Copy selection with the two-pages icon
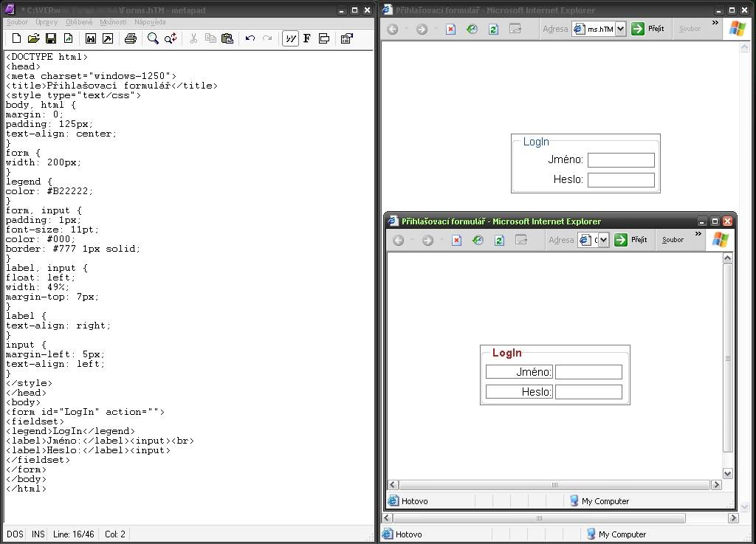This screenshot has height=544, width=756. [x=210, y=38]
